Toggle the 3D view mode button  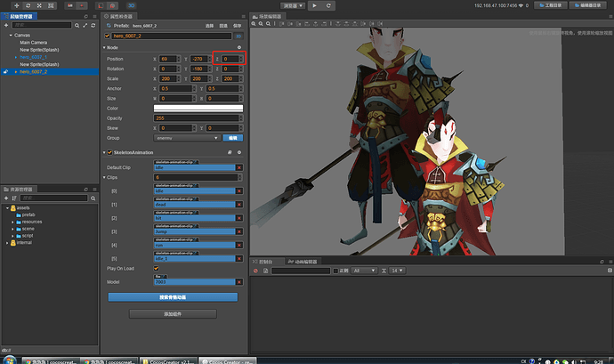coord(131,5)
